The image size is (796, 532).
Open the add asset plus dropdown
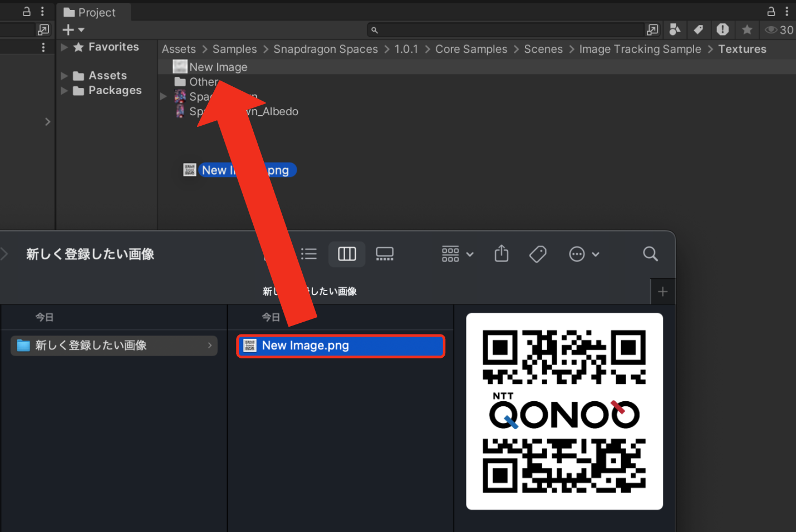point(73,29)
